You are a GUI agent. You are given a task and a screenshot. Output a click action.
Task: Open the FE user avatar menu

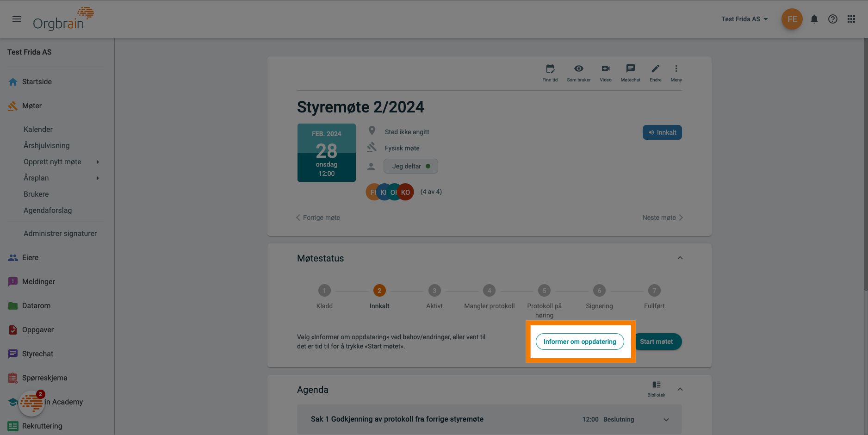point(792,19)
